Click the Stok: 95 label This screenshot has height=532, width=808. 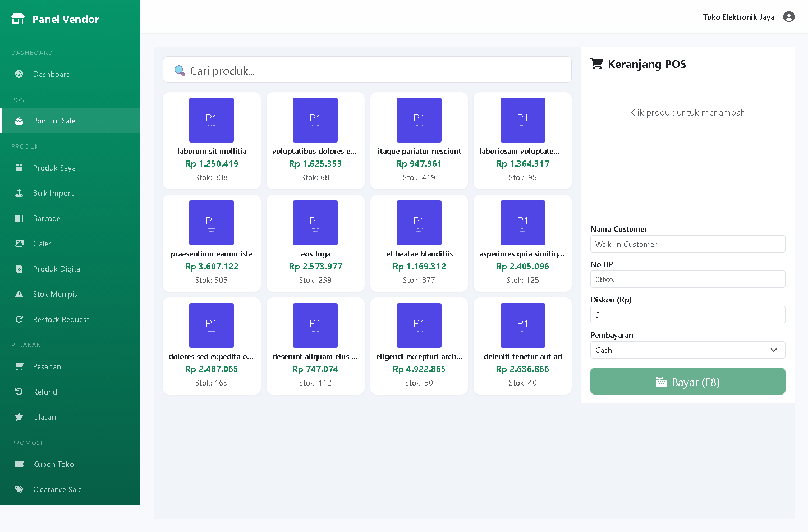pos(523,177)
